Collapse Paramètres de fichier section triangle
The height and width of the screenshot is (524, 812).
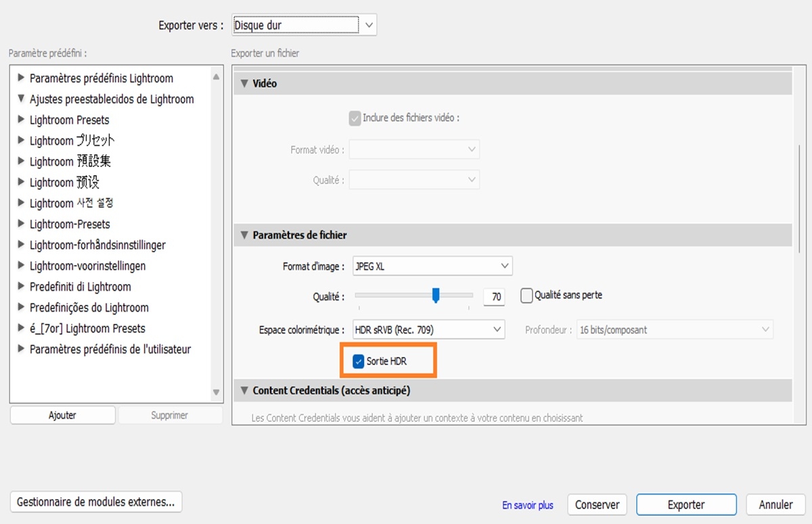pyautogui.click(x=244, y=235)
